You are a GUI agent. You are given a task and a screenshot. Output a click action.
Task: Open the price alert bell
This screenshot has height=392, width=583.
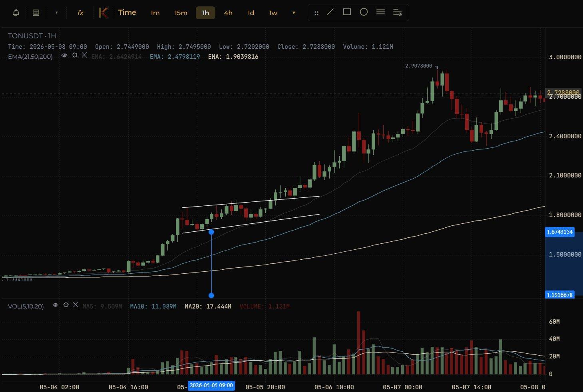16,13
